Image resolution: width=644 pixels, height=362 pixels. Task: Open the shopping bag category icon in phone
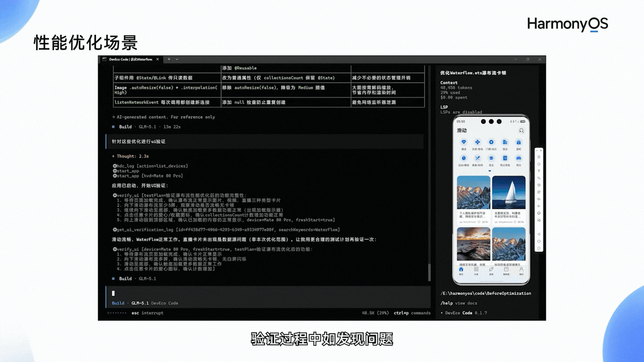(x=519, y=142)
